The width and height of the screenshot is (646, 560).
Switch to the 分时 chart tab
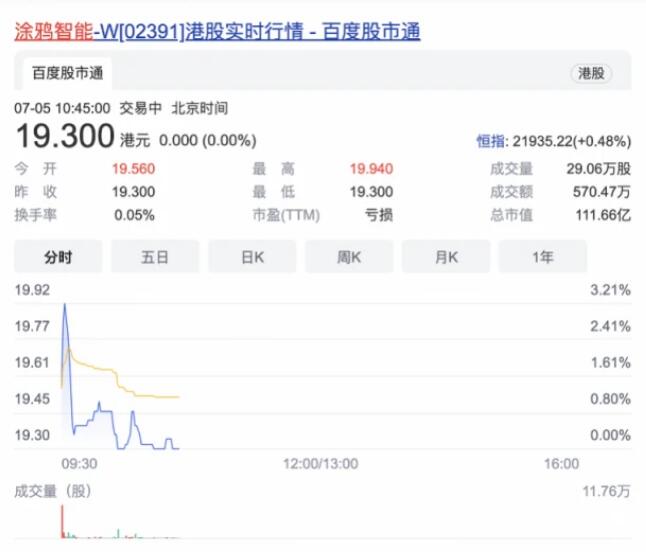[x=58, y=257]
